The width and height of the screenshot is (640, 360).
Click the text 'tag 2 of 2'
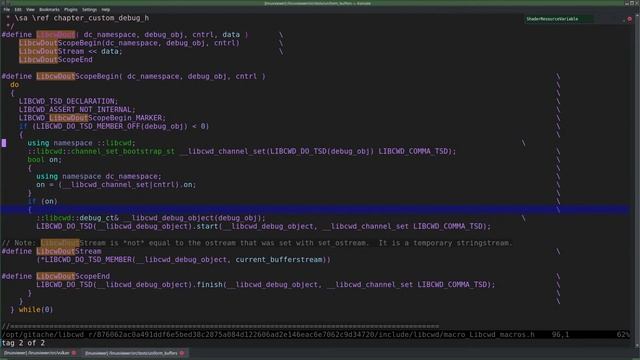[23, 343]
